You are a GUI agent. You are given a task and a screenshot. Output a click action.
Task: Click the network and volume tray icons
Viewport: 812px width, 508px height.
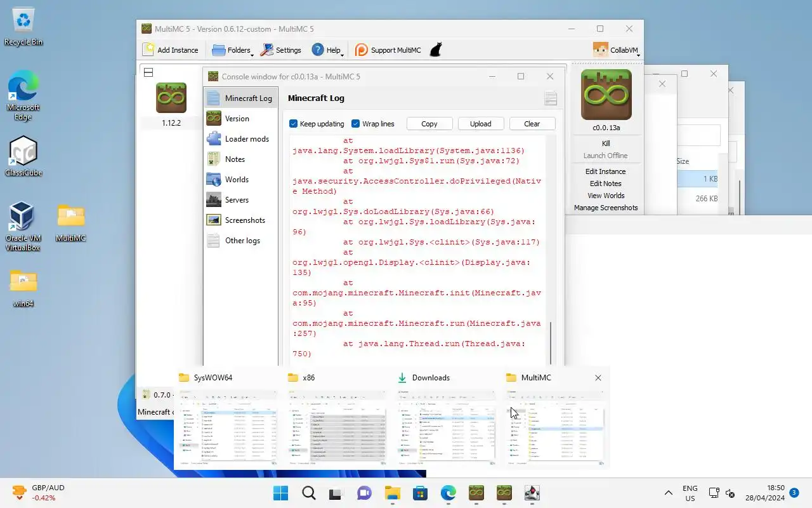[722, 493]
